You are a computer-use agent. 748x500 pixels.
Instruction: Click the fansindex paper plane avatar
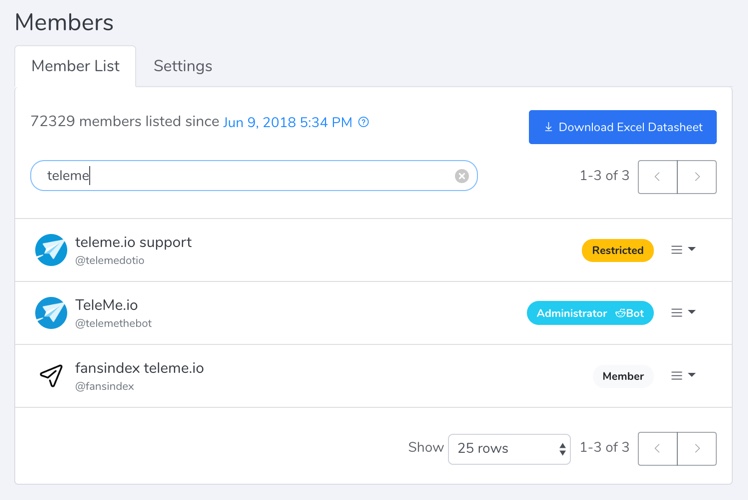(x=51, y=375)
